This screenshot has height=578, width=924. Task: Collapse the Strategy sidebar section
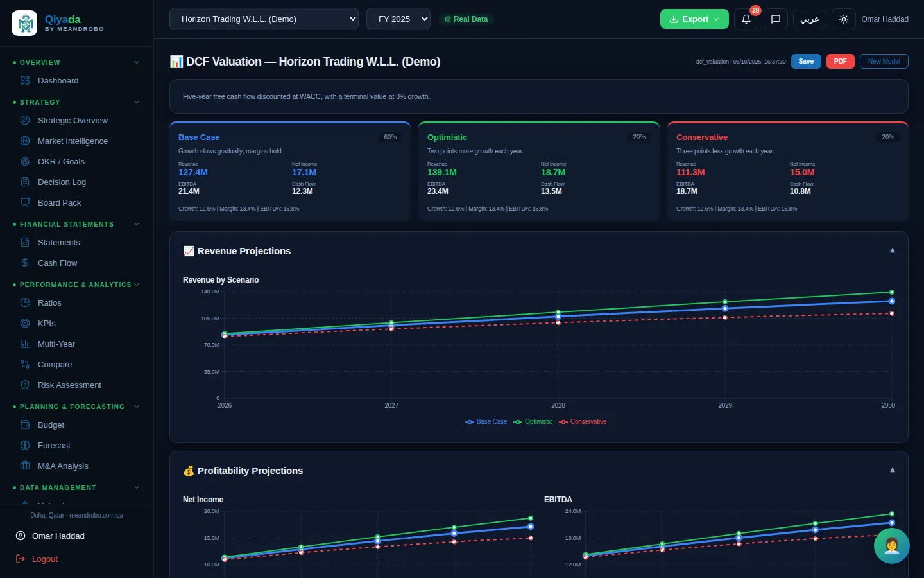[137, 102]
